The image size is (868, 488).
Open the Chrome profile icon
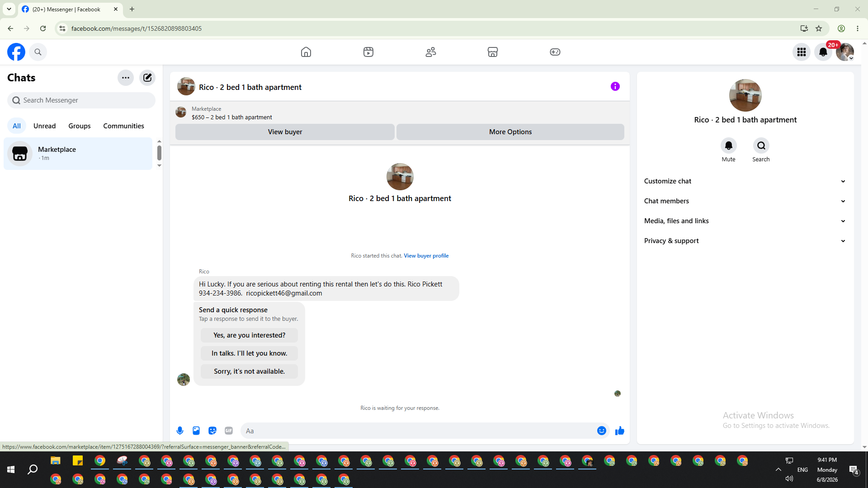point(841,28)
